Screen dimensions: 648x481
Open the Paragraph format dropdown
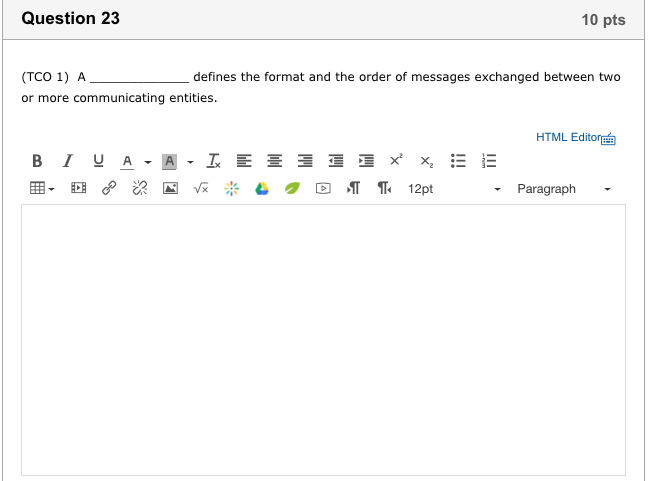564,189
